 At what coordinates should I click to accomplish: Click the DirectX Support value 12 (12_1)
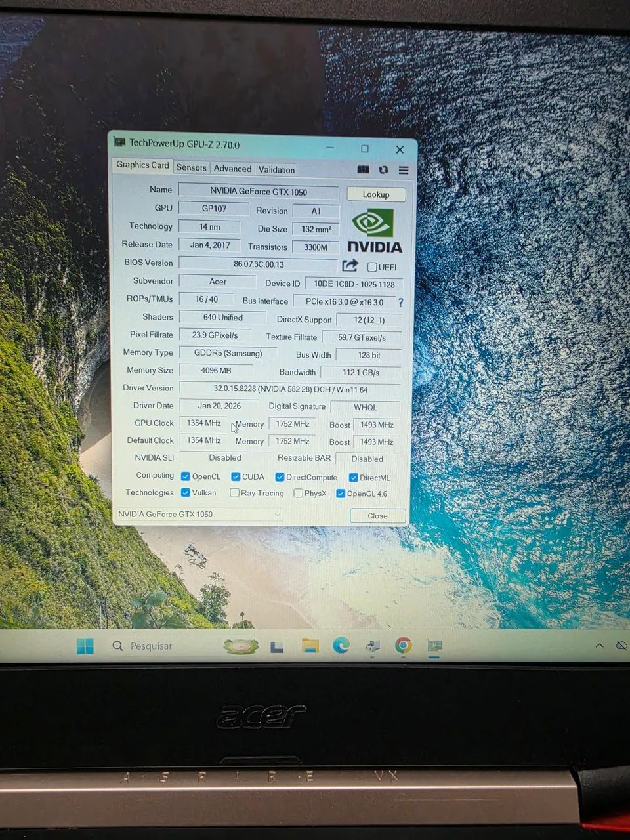(369, 320)
